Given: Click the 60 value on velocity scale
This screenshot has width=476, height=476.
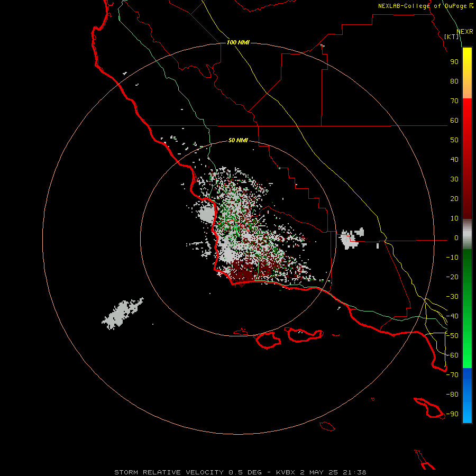Looking at the screenshot, I should pos(454,120).
